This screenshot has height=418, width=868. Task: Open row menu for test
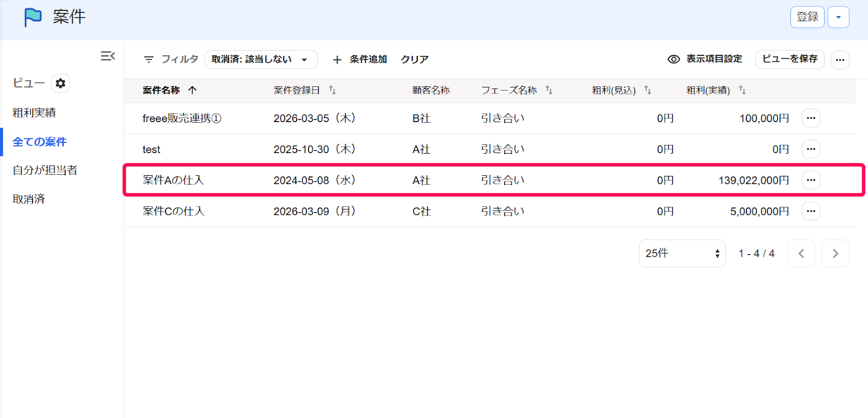point(811,149)
